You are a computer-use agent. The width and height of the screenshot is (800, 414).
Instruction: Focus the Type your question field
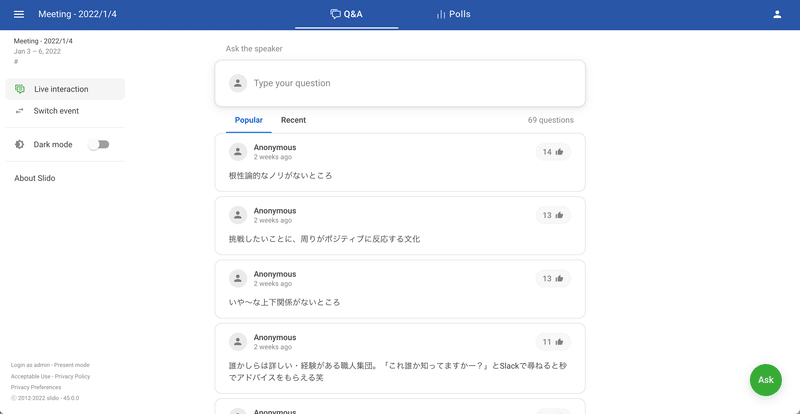pos(400,83)
